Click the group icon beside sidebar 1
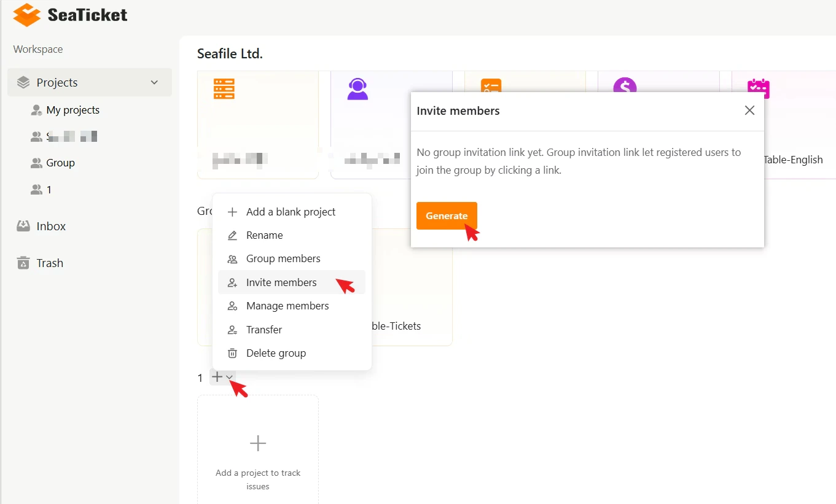Screen dimensions: 836x504 [x=36, y=190]
